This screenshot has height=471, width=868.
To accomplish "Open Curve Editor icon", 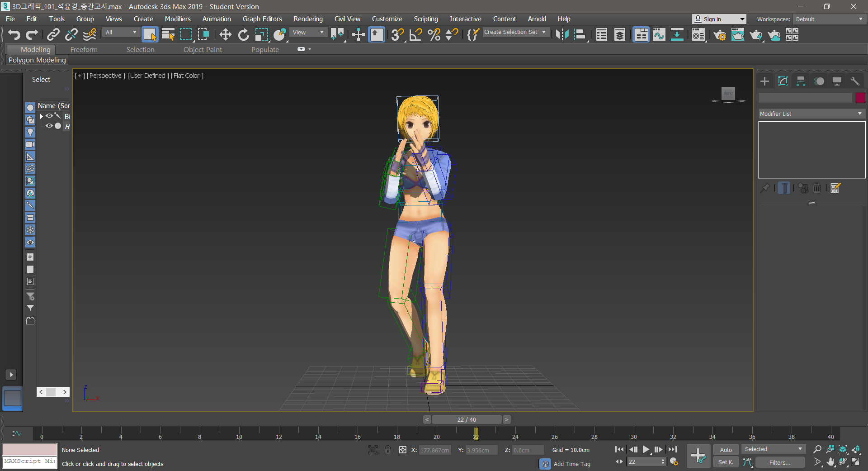I will click(659, 35).
